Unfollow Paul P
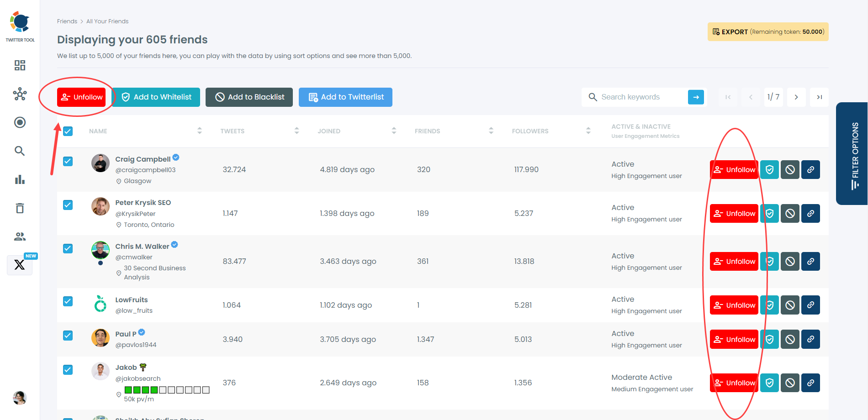Viewport: 868px width, 420px height. click(x=734, y=340)
